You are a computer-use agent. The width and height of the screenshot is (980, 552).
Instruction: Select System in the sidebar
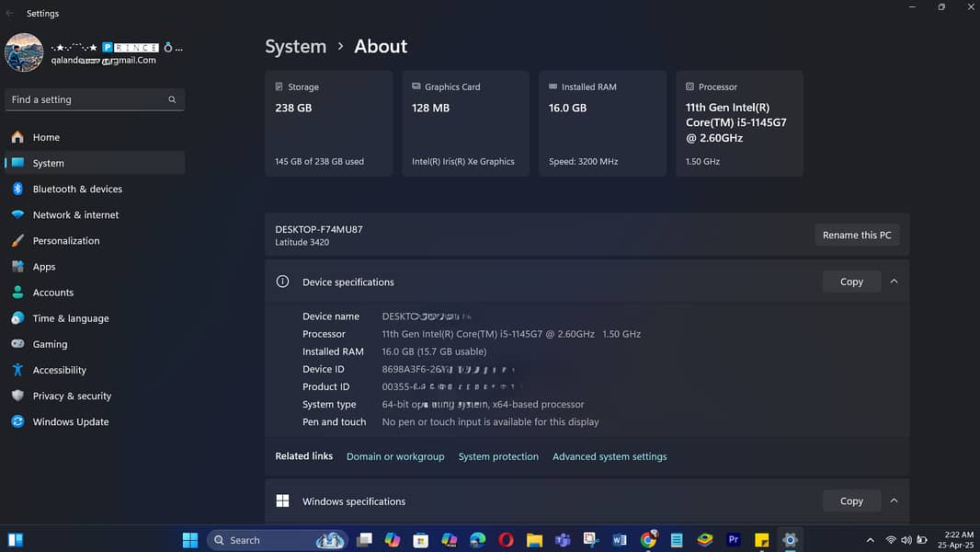(x=95, y=163)
